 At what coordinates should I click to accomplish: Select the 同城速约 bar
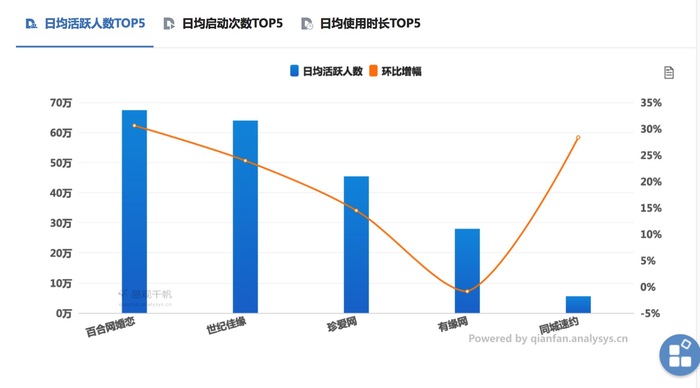coord(578,305)
